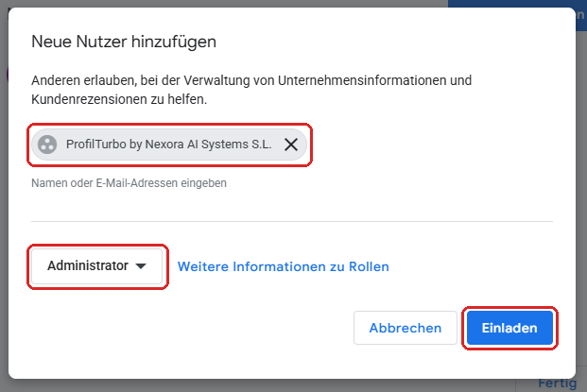587x392 pixels.
Task: Click the ProfilTurbo group avatar icon
Action: click(47, 145)
